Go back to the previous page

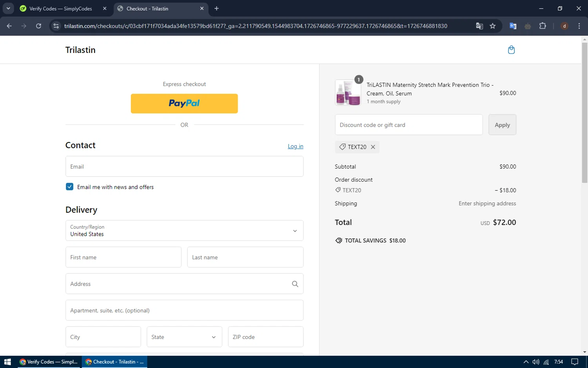click(x=9, y=26)
